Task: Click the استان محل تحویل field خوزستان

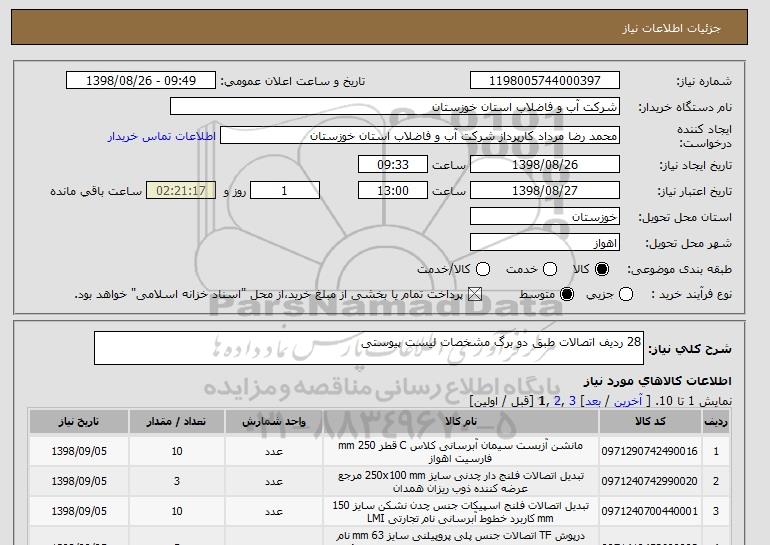Action: [545, 217]
